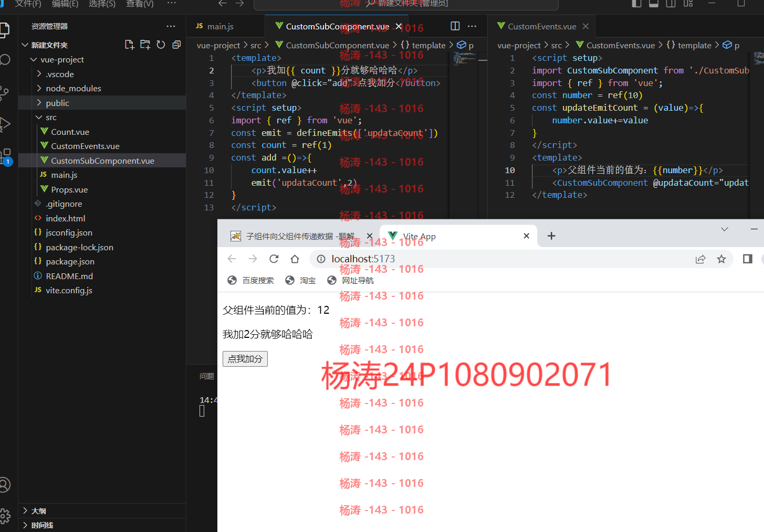Close the 子组件向父组件传递数据 browser tab
The image size is (764, 532).
(x=370, y=236)
